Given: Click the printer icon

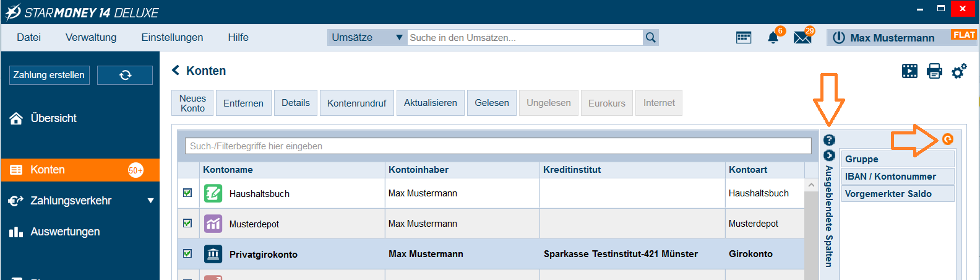Looking at the screenshot, I should pos(934,71).
